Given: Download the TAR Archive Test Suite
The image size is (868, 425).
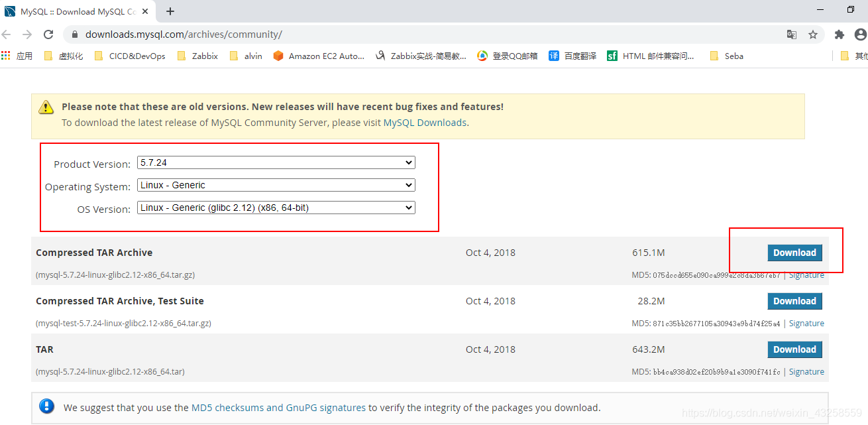Looking at the screenshot, I should (794, 301).
